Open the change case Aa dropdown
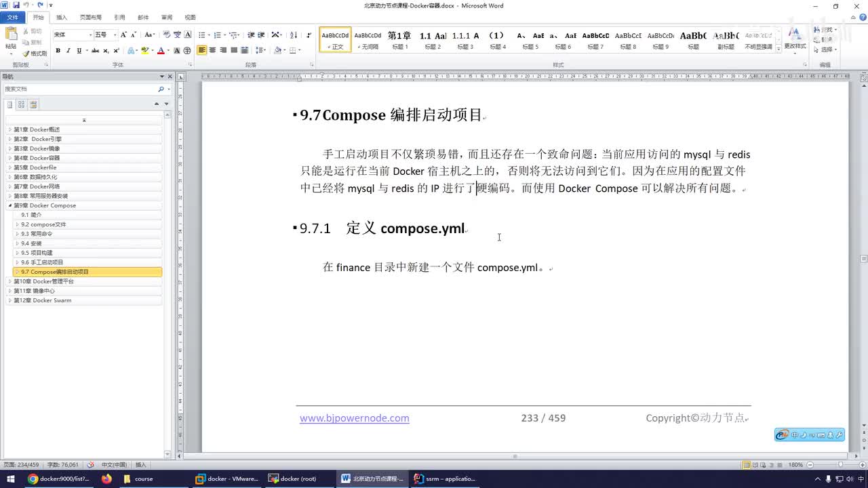 click(x=150, y=35)
